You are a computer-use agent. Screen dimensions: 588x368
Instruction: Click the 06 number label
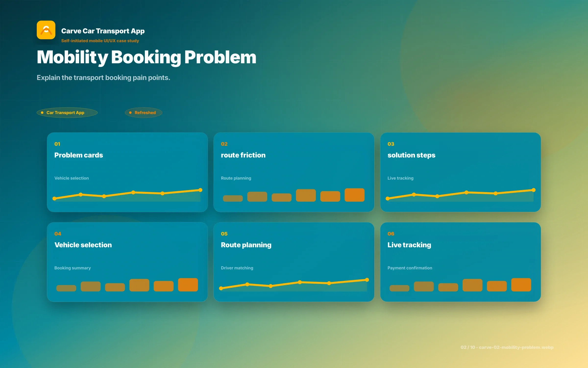coord(391,234)
